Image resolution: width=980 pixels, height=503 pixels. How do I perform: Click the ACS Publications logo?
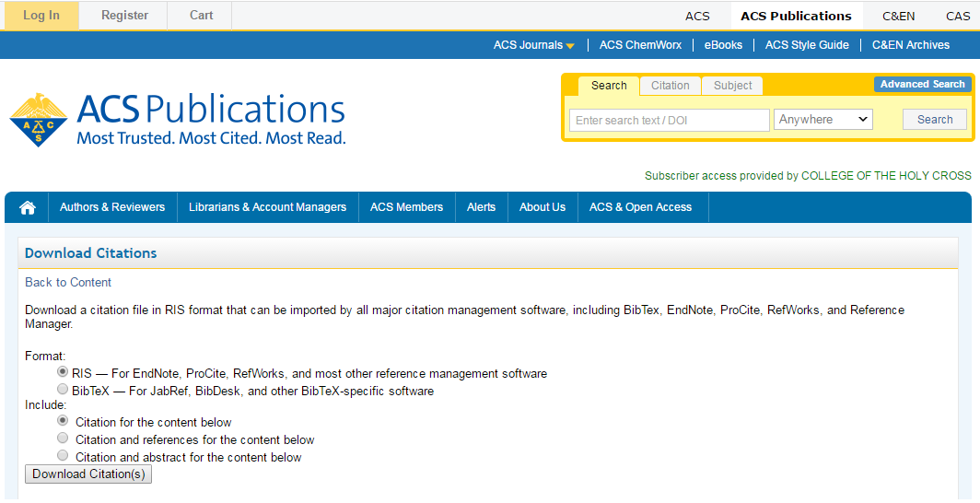pos(178,120)
